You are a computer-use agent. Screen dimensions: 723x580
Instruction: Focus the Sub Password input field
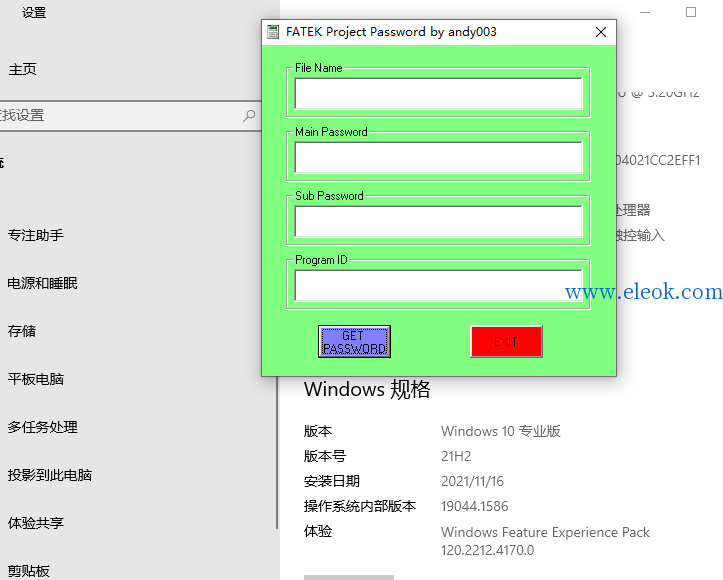(439, 222)
